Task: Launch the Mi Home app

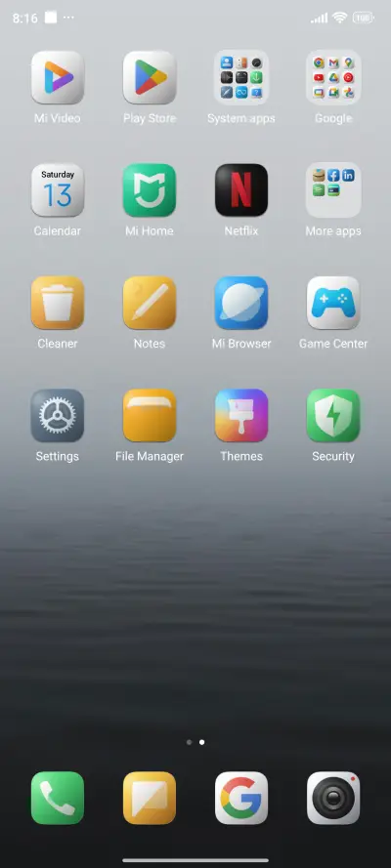Action: (150, 189)
